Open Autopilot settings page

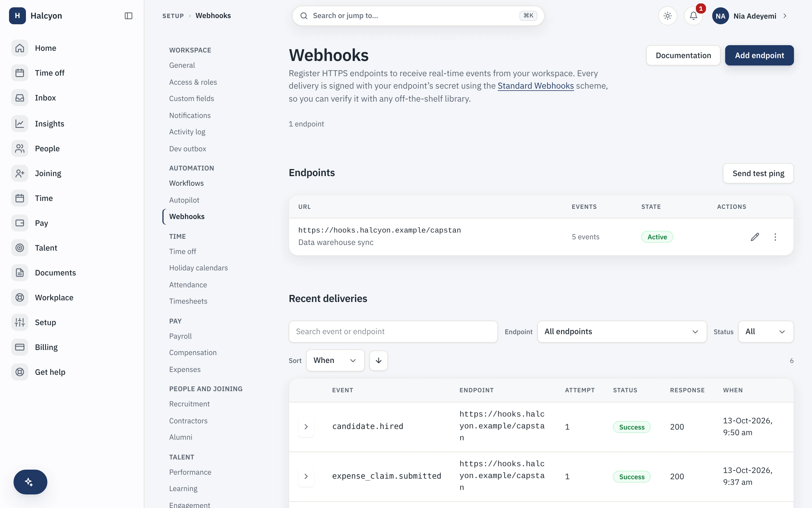[x=184, y=200]
